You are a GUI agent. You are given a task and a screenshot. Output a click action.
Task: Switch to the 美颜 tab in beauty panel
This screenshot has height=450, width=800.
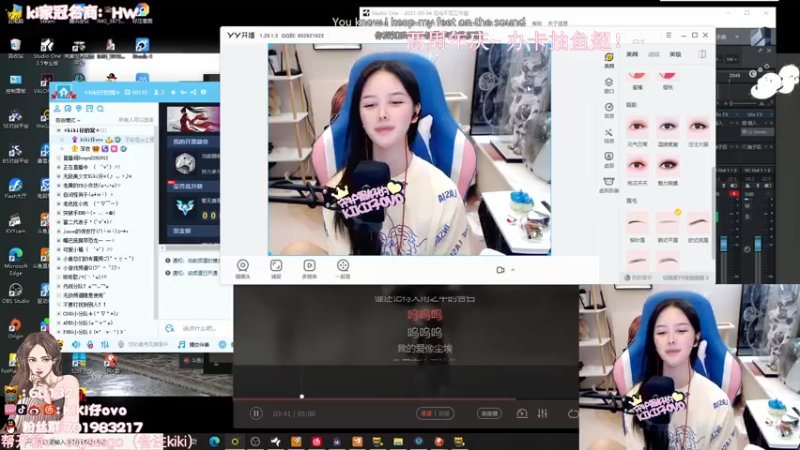pyautogui.click(x=632, y=54)
